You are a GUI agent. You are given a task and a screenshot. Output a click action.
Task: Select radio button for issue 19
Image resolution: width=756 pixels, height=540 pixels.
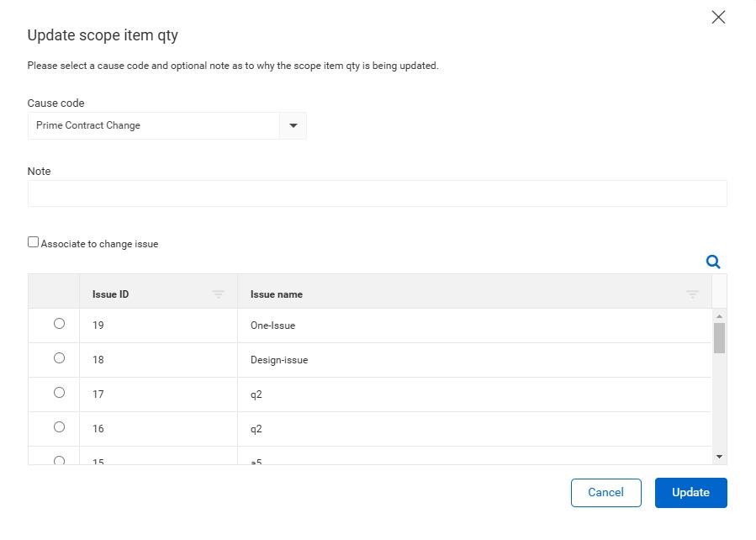point(59,324)
